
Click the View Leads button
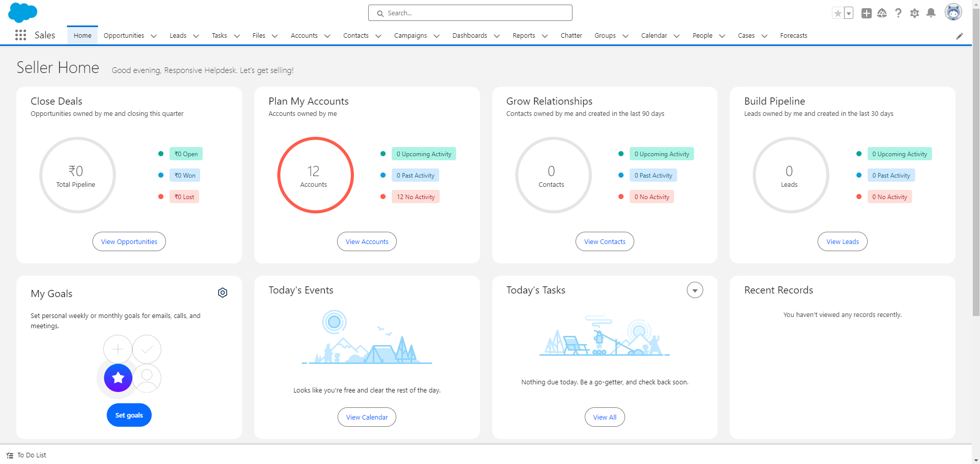tap(843, 241)
